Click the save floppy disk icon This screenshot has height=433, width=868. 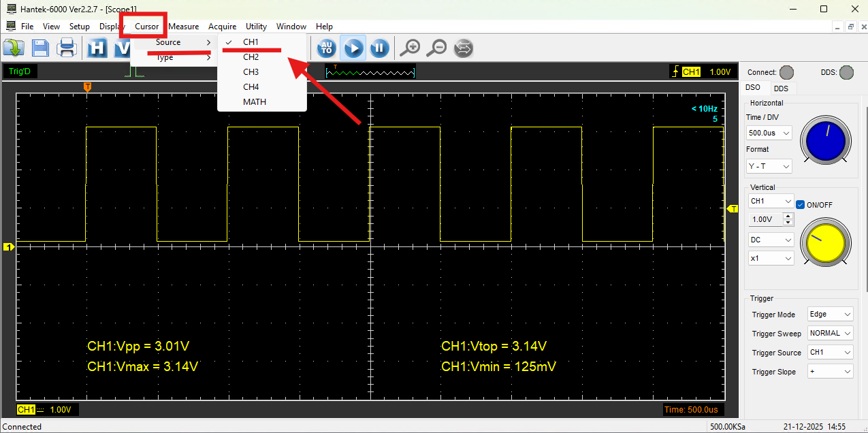(40, 48)
